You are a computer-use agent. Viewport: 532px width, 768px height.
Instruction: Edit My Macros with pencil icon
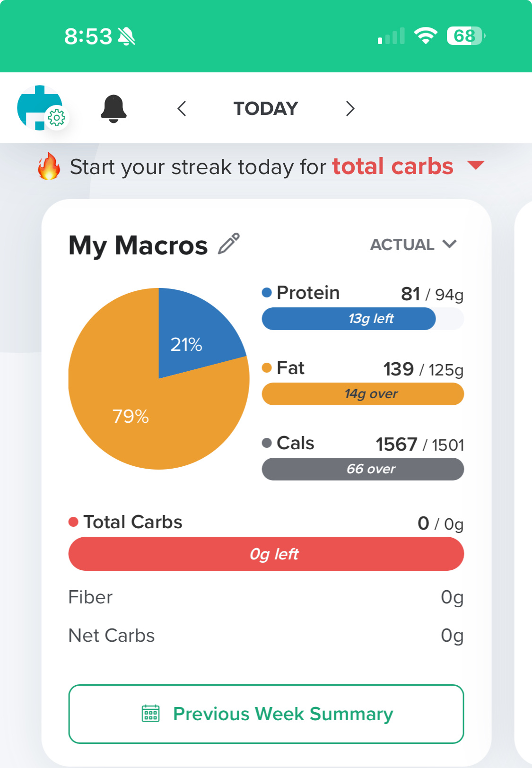229,244
